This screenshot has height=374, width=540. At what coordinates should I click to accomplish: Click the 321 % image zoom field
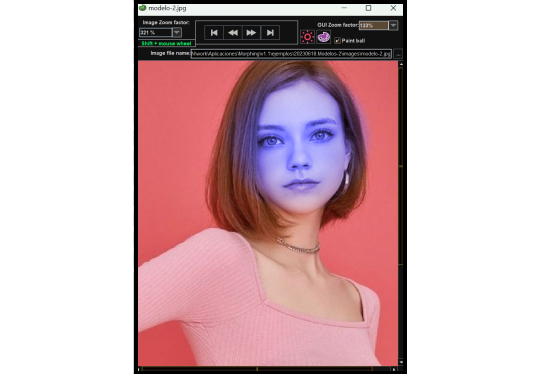156,32
